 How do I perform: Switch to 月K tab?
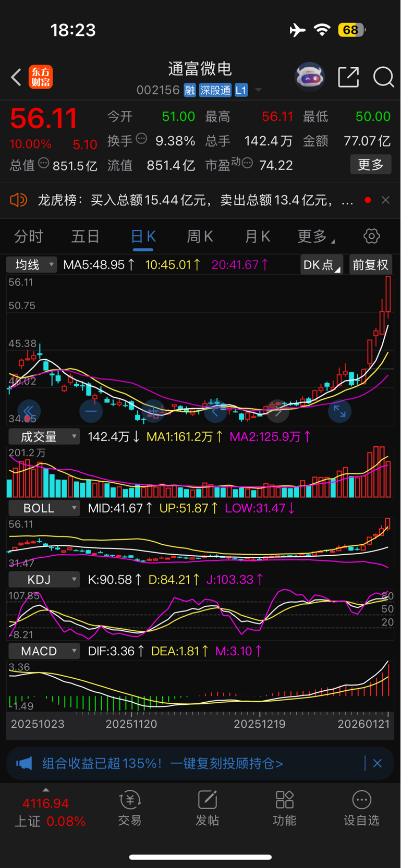point(258,236)
